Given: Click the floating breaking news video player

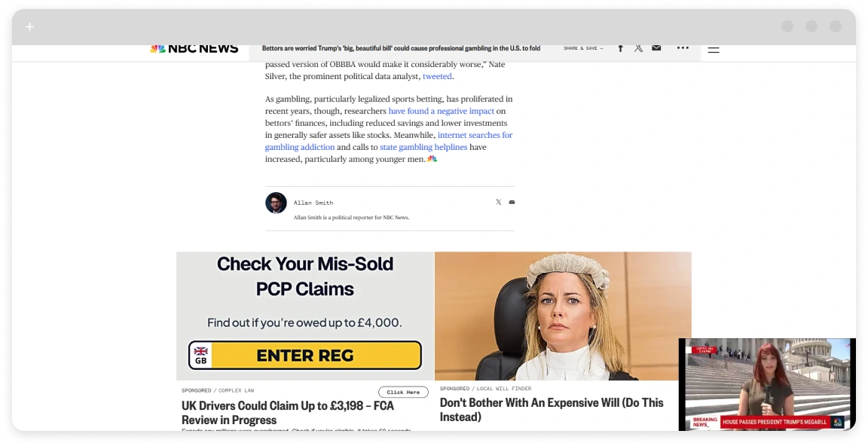Looking at the screenshot, I should coord(767,384).
